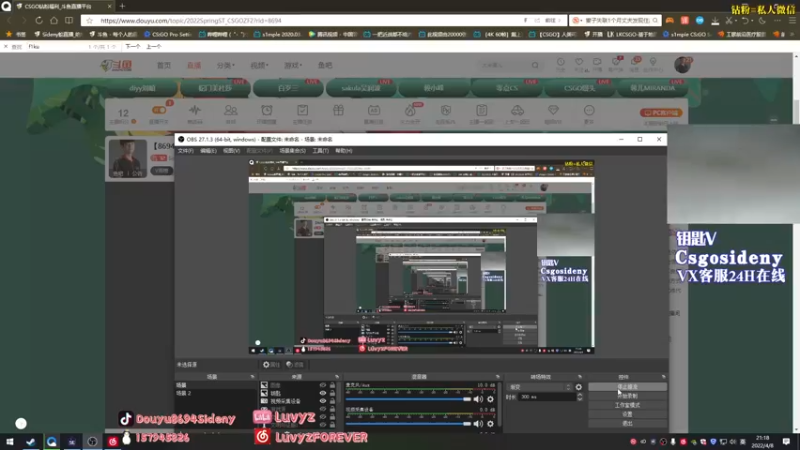Click 开始录制 to start recording
The height and width of the screenshot is (450, 800).
tap(627, 396)
